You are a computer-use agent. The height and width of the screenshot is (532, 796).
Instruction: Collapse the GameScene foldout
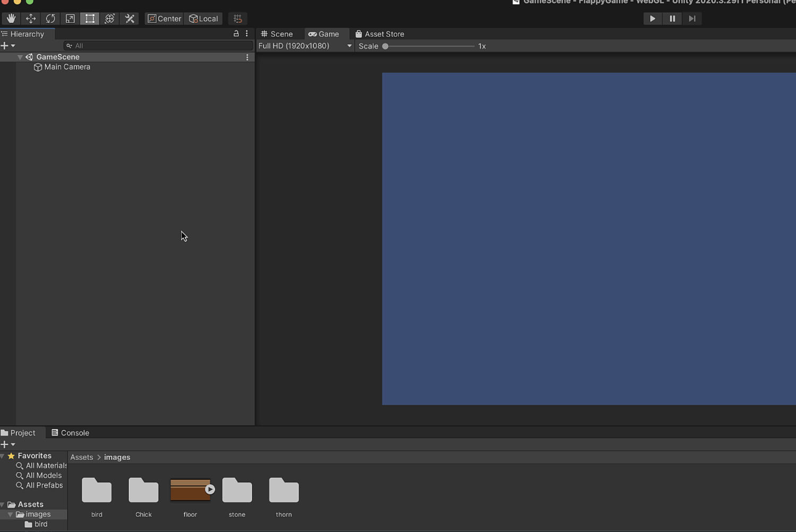click(20, 57)
